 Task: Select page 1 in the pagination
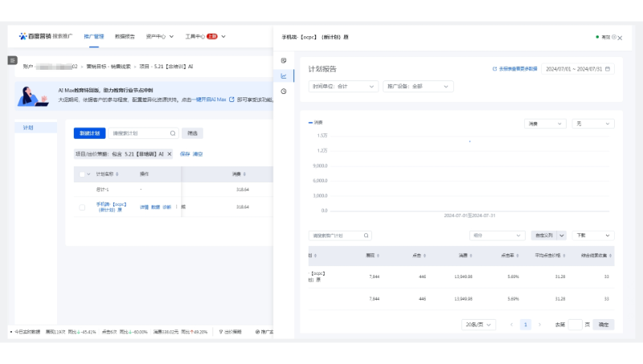(x=526, y=325)
